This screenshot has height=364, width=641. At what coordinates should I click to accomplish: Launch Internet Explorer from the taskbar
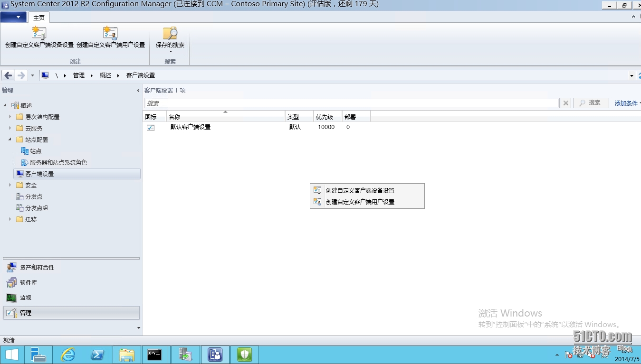point(68,355)
